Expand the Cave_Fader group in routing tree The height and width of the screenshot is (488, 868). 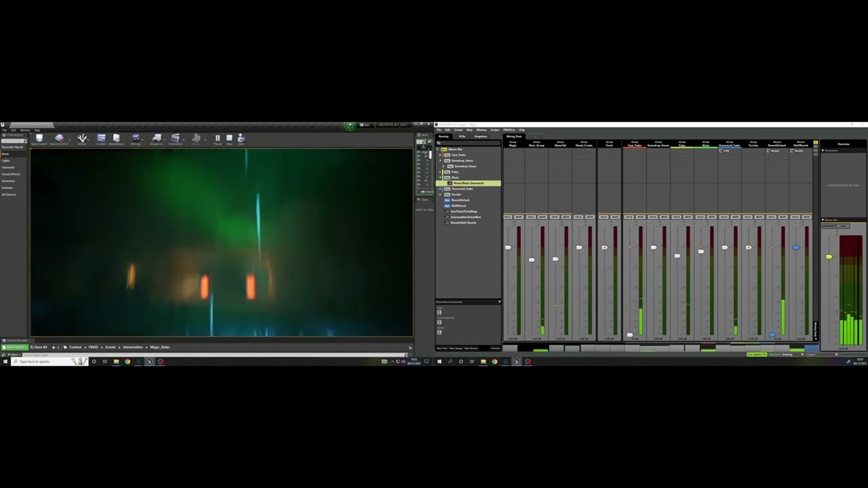440,155
